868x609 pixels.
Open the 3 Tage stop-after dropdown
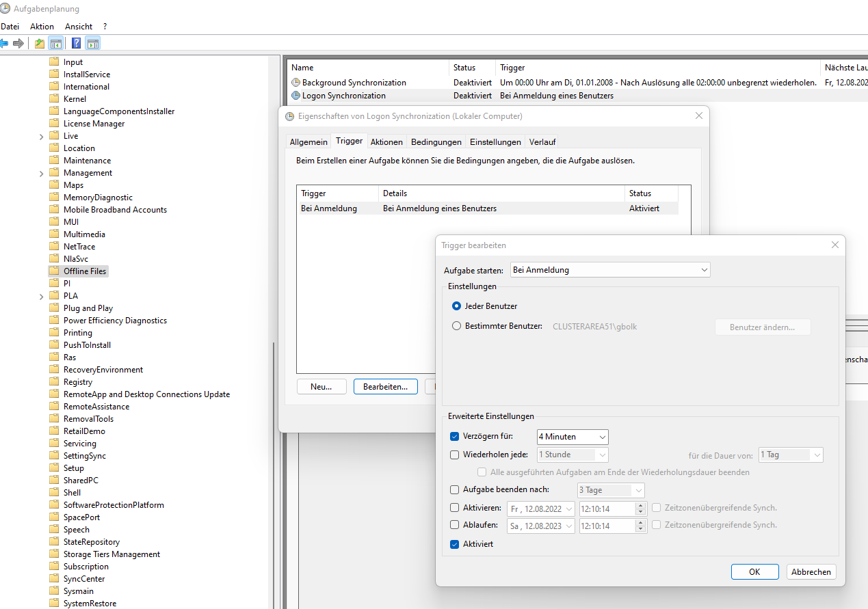click(x=611, y=490)
